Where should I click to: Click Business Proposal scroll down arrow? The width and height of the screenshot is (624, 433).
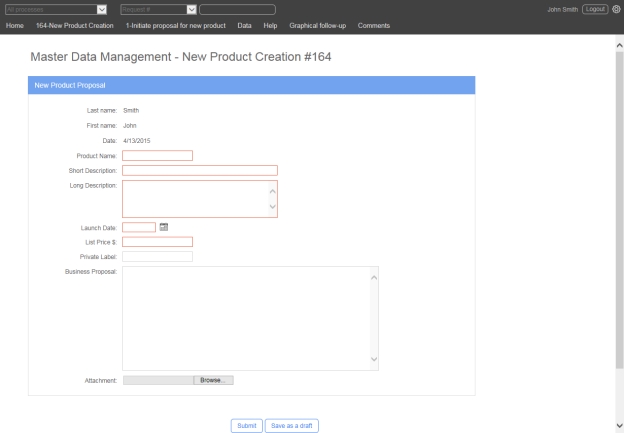[375, 360]
